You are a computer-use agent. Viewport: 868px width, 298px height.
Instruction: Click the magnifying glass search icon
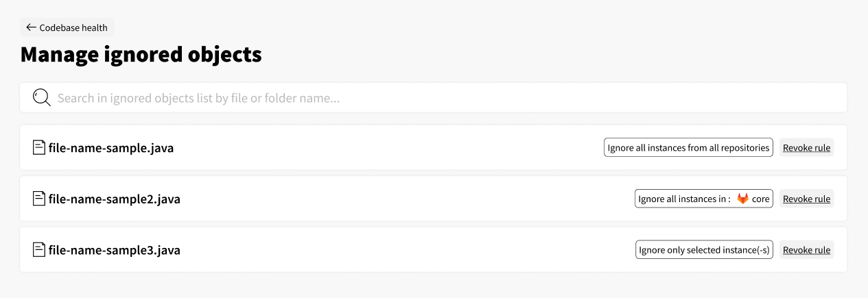[42, 98]
